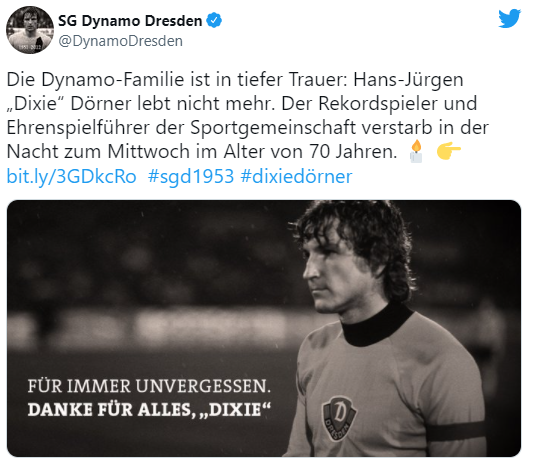Click the Dynamo Dresden crest on jersey

click(338, 418)
